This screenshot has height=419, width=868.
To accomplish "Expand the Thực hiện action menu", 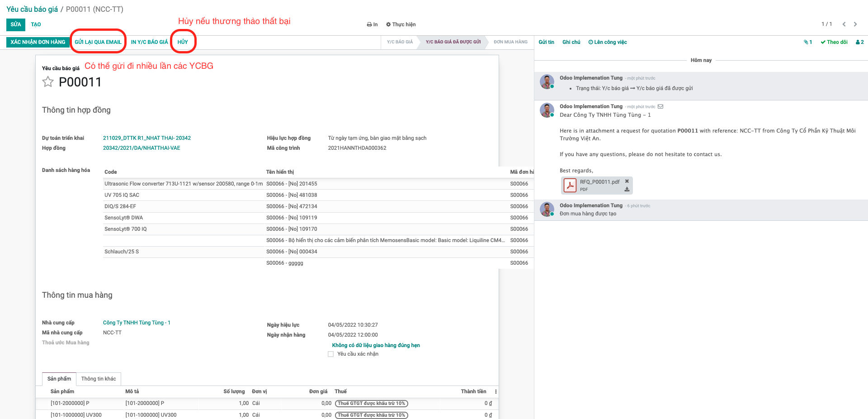I will (401, 24).
